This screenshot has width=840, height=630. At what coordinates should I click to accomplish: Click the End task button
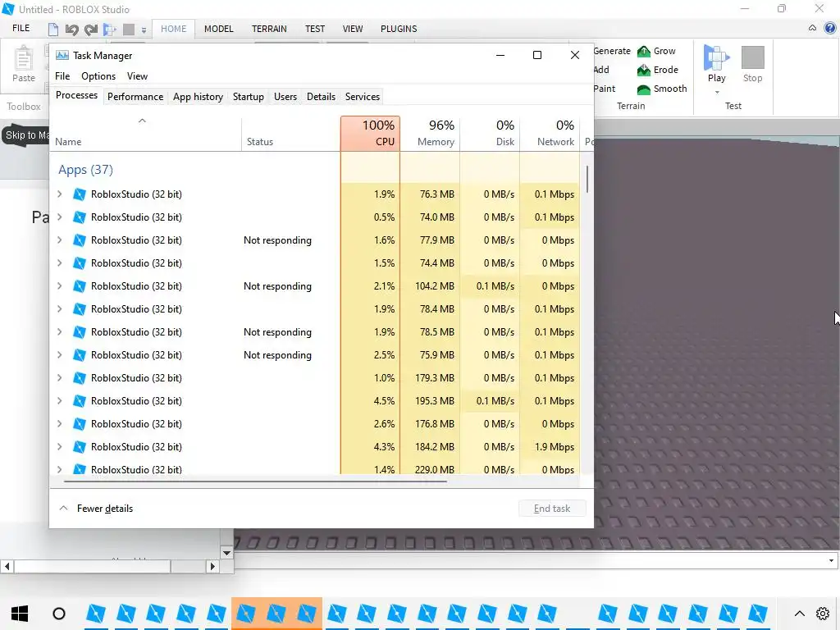click(x=552, y=509)
